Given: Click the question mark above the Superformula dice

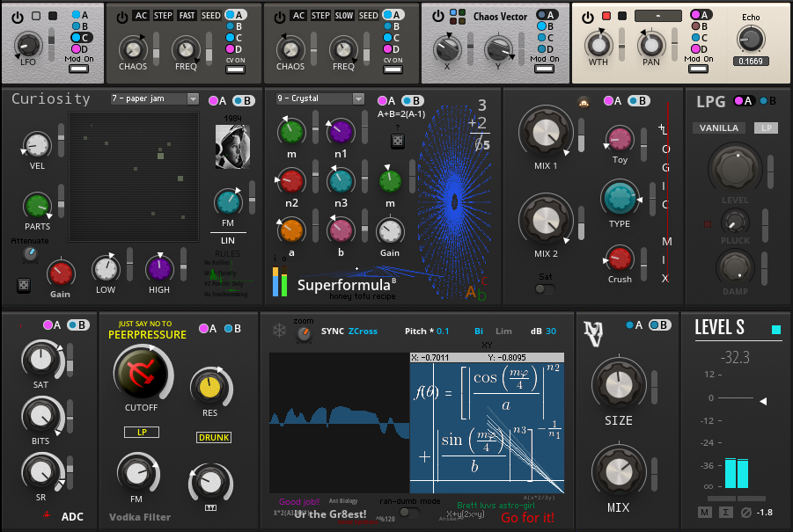Looking at the screenshot, I should point(398,128).
